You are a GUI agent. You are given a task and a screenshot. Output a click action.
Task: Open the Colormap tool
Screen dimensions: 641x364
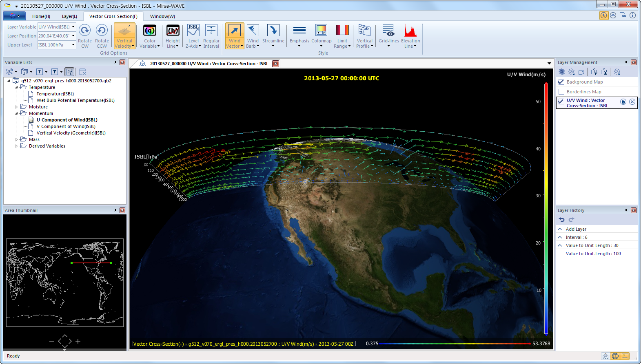click(x=322, y=36)
